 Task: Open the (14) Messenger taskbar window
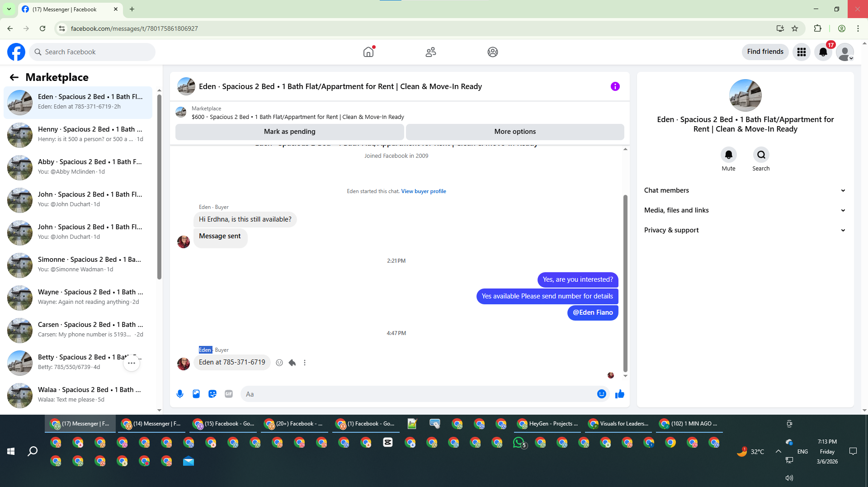151,424
